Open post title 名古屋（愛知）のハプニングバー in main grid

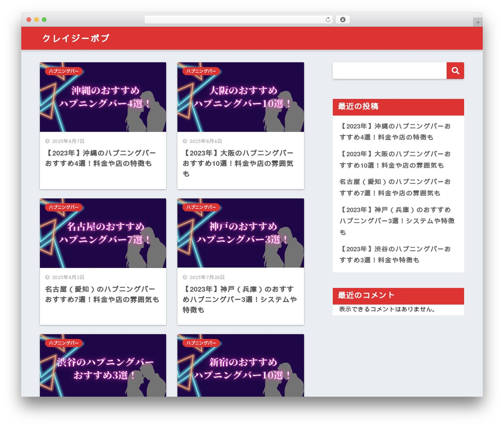pos(102,294)
